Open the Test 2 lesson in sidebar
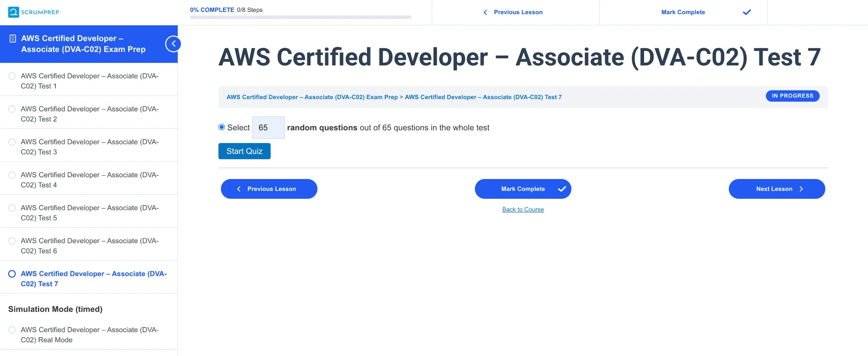The image size is (868, 356). click(90, 114)
